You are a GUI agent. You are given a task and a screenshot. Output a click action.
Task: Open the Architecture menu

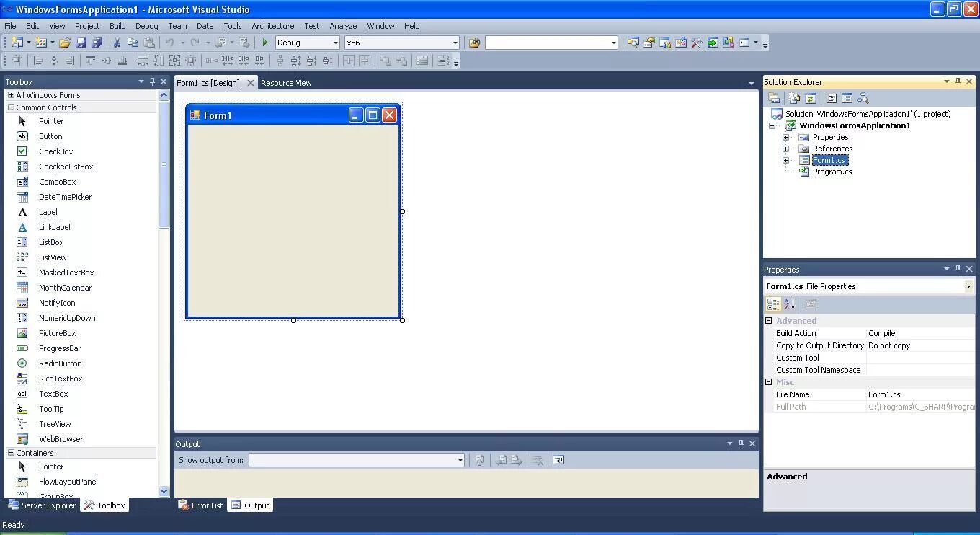pyautogui.click(x=272, y=26)
